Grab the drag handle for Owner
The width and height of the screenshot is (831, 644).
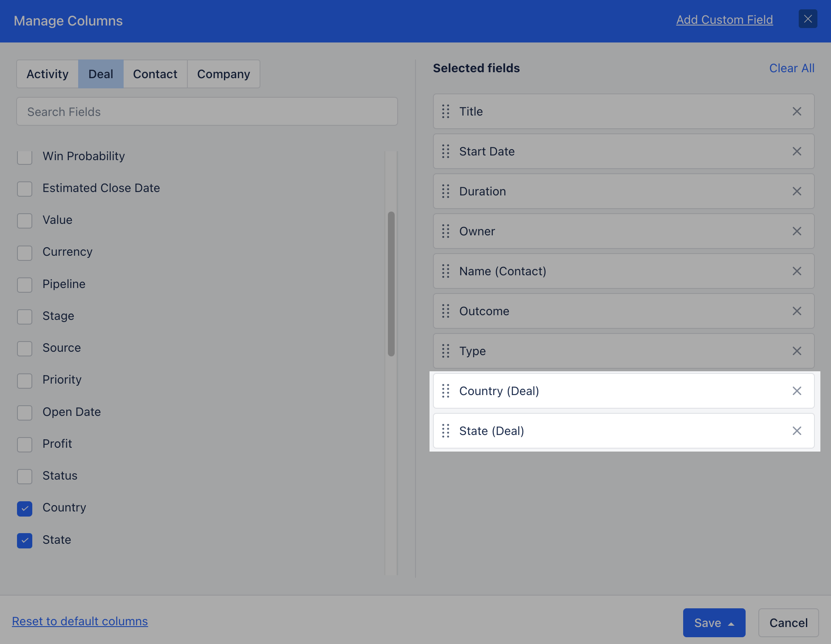446,231
